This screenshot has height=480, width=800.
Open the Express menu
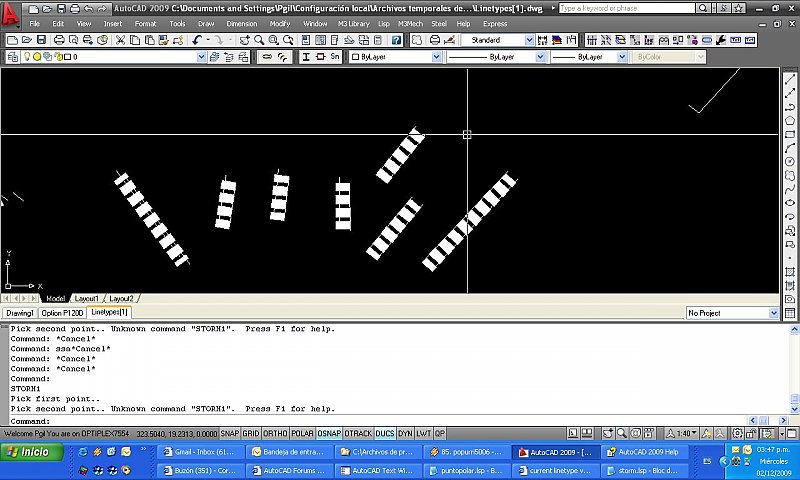(495, 23)
